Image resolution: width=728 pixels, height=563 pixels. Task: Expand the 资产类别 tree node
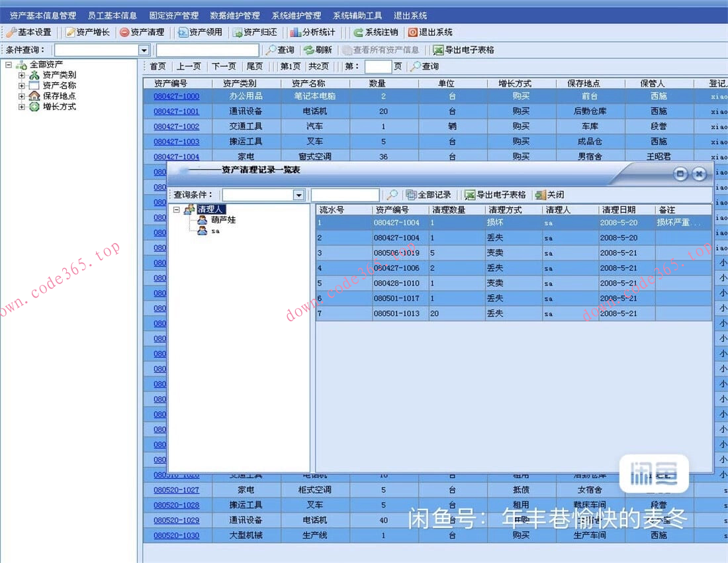(22, 75)
